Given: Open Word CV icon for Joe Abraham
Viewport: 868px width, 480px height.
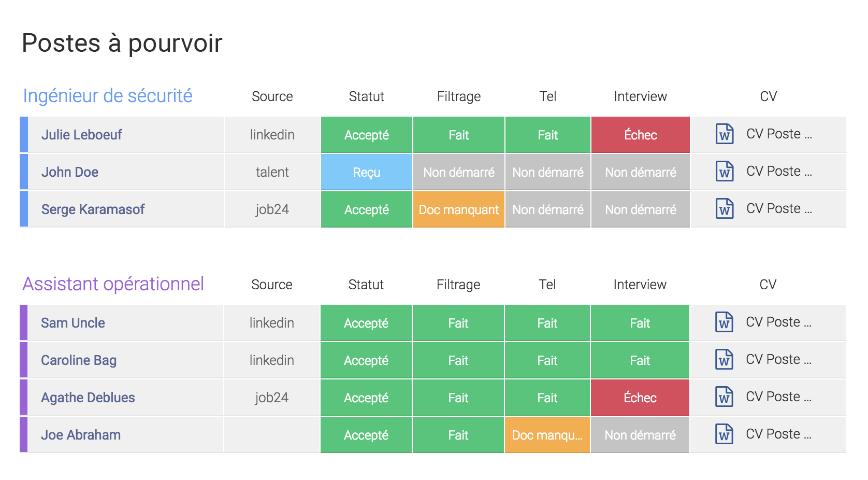Looking at the screenshot, I should (x=724, y=434).
